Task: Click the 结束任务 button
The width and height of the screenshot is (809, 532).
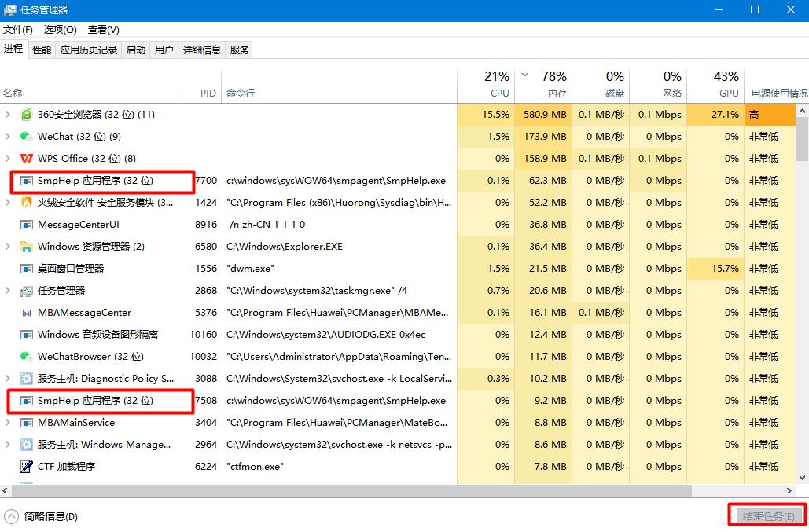Action: pos(767,516)
